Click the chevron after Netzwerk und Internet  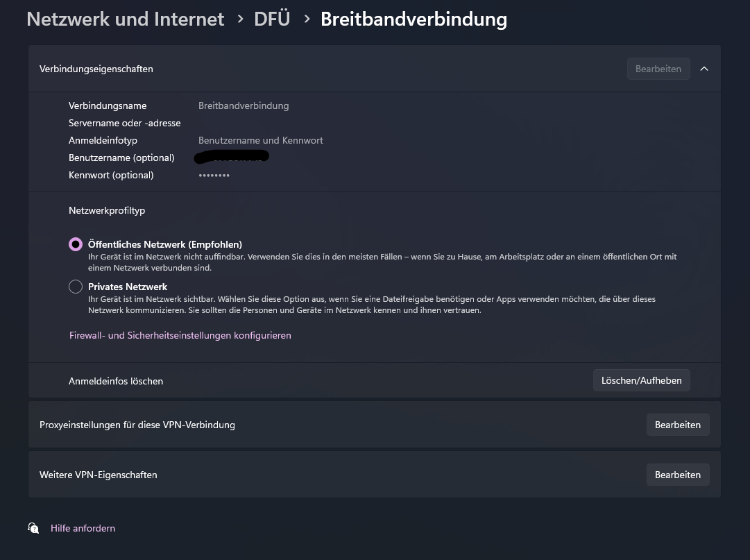pyautogui.click(x=240, y=19)
